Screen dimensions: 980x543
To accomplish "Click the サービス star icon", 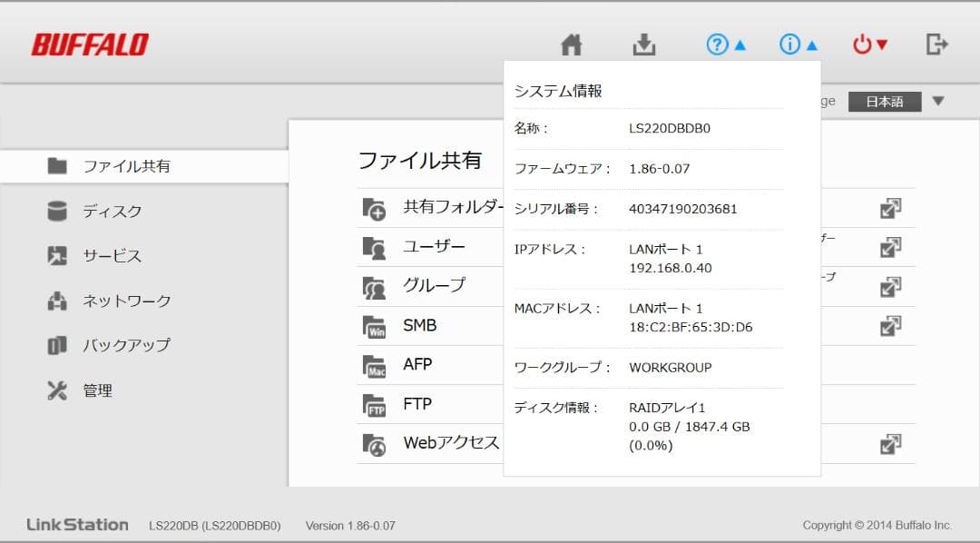I will [57, 256].
